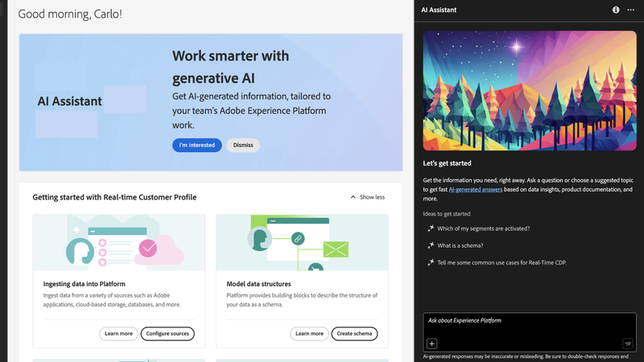Dismiss the generative AI banner

pyautogui.click(x=243, y=145)
